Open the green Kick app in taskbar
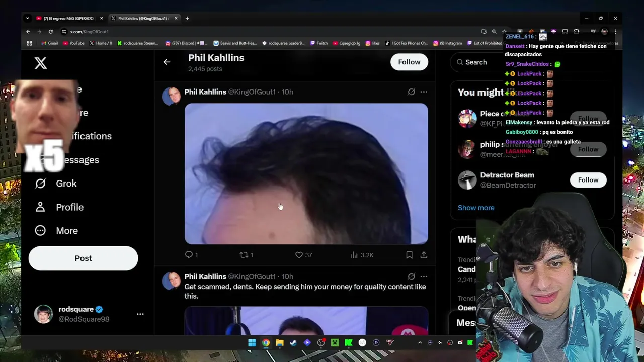 (x=348, y=343)
